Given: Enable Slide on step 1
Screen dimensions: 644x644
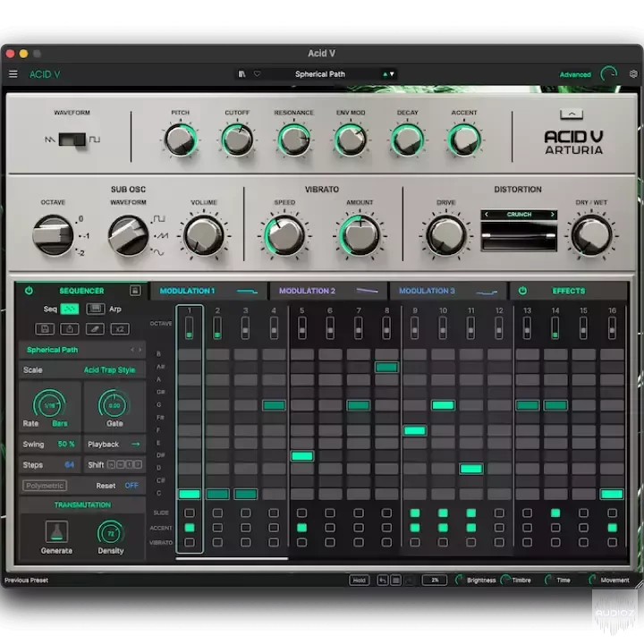Looking at the screenshot, I should click(x=190, y=513).
